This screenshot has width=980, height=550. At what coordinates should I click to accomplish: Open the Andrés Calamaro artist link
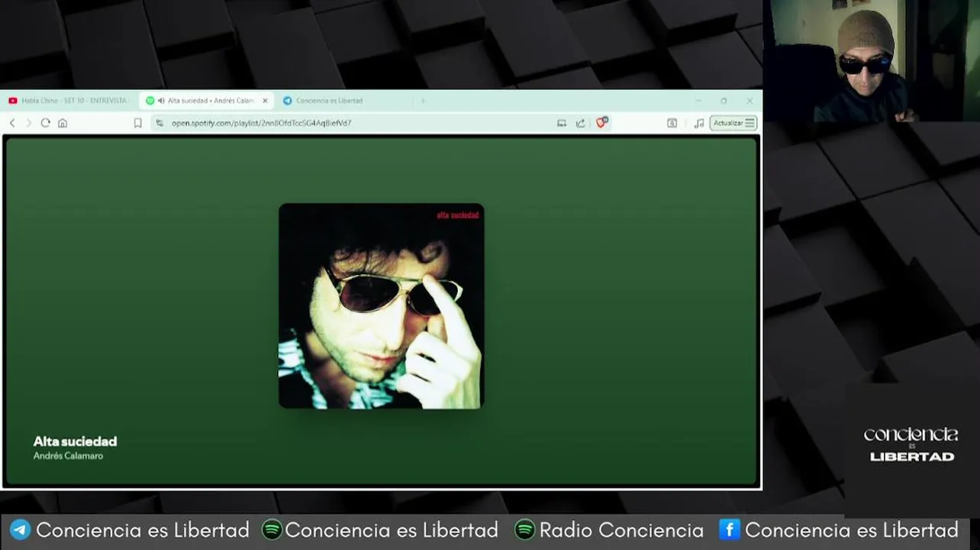click(68, 456)
